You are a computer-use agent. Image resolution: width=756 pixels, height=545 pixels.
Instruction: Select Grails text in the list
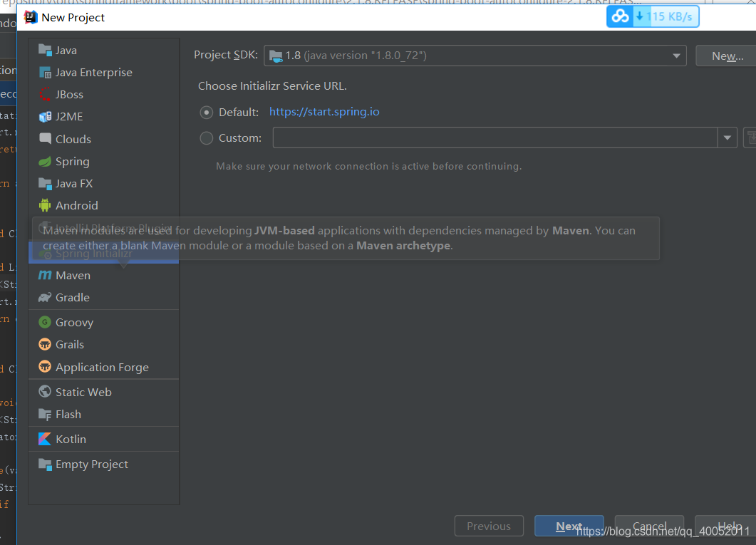coord(69,344)
